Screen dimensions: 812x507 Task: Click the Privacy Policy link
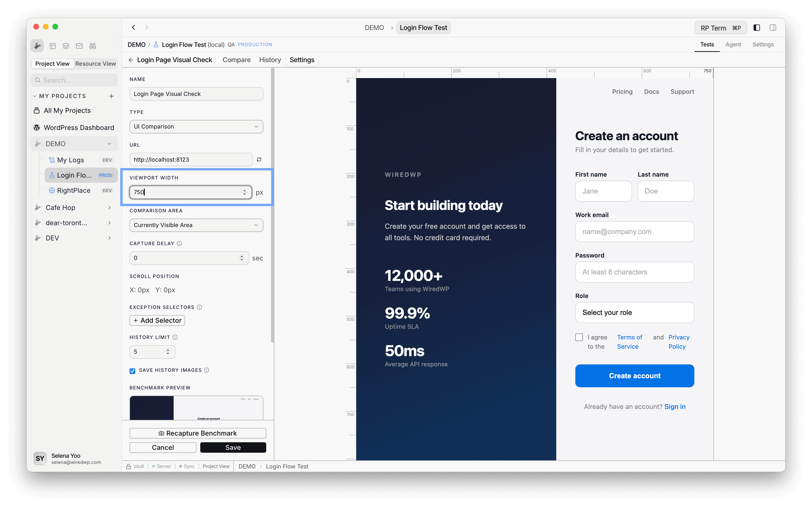pyautogui.click(x=678, y=342)
